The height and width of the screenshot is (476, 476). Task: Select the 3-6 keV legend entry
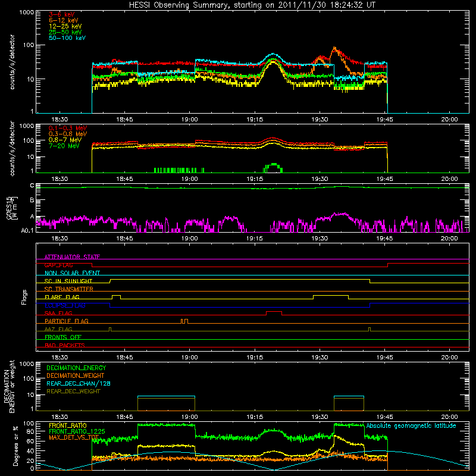62,14
